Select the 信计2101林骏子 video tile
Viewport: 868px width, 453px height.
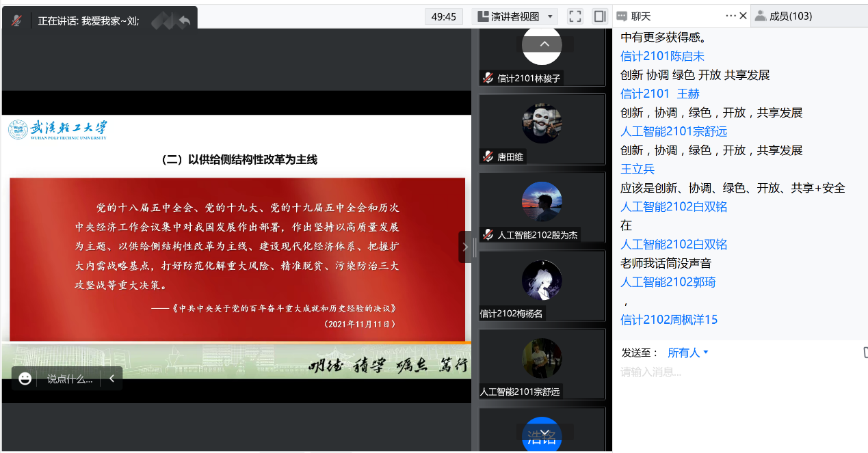(x=542, y=57)
